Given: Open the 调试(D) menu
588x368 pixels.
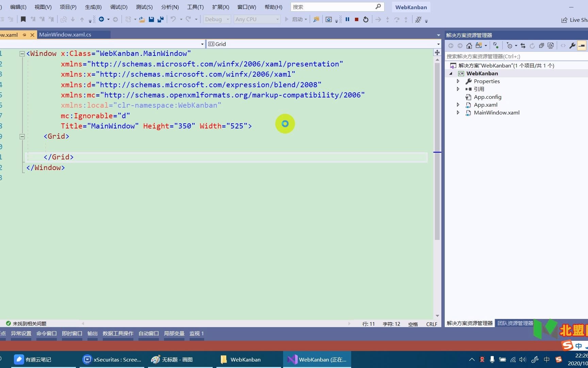Looking at the screenshot, I should [x=119, y=7].
